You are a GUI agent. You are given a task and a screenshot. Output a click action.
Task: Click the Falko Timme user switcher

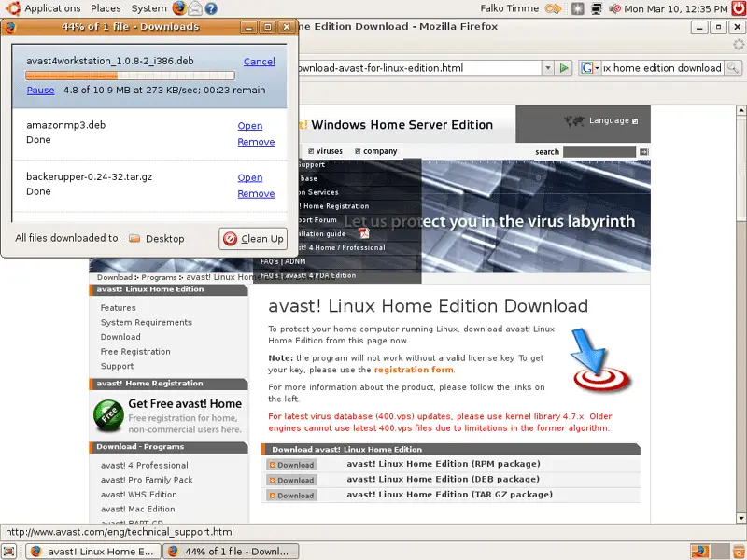pos(509,8)
